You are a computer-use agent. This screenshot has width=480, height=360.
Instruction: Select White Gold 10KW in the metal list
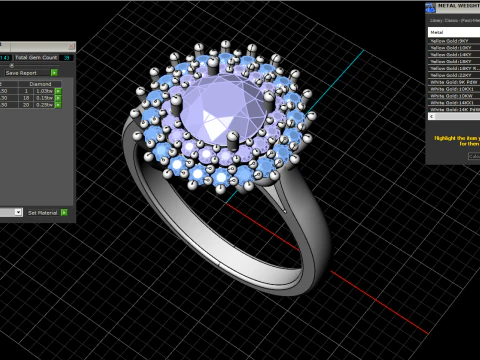pos(454,96)
